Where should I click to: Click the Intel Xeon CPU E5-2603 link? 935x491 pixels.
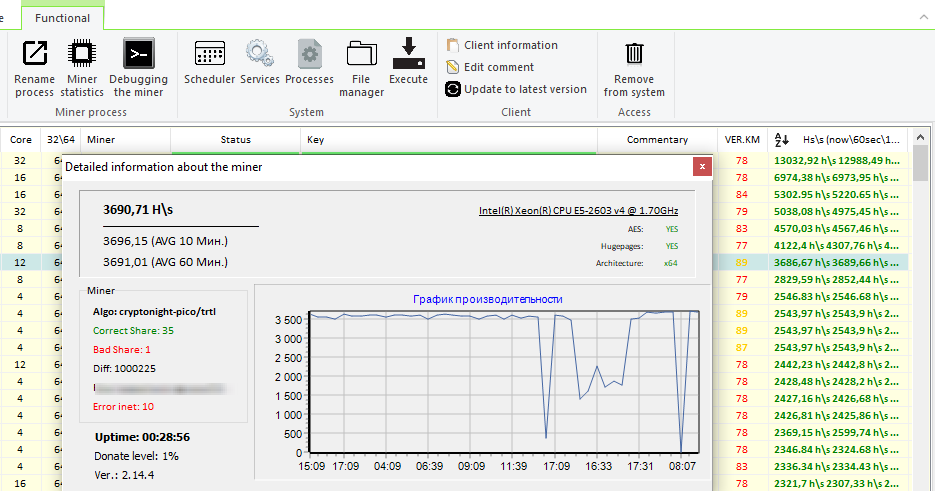click(578, 211)
